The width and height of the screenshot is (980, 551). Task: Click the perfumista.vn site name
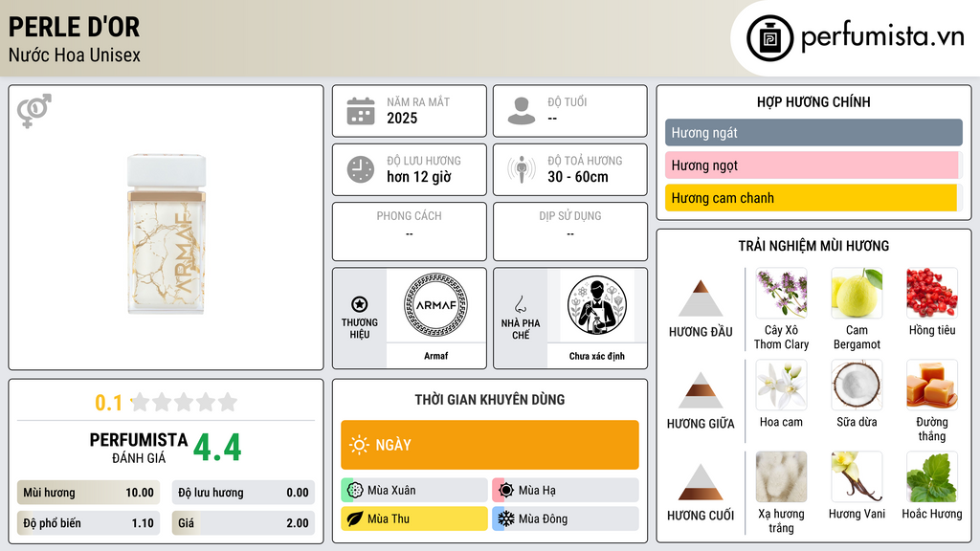click(882, 37)
